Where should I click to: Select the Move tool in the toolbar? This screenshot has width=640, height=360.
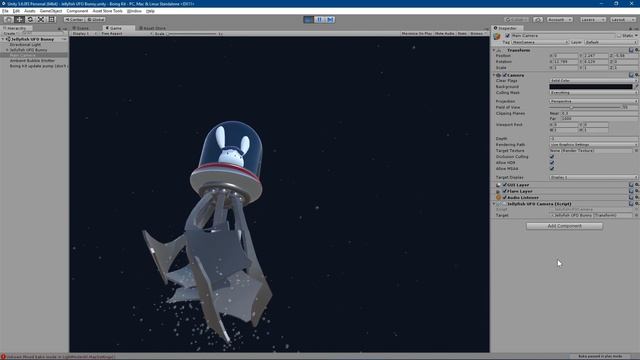[x=19, y=19]
